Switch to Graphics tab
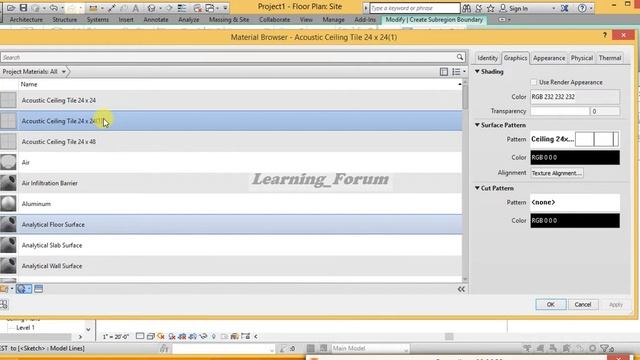640x360 pixels. (515, 58)
